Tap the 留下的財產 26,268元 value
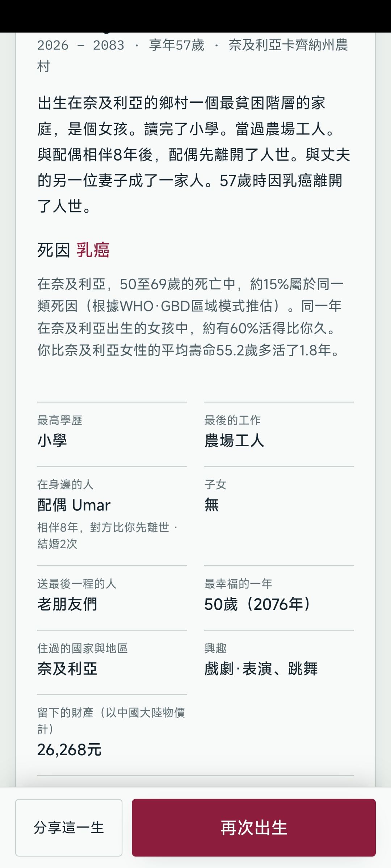The image size is (391, 868). [x=70, y=750]
